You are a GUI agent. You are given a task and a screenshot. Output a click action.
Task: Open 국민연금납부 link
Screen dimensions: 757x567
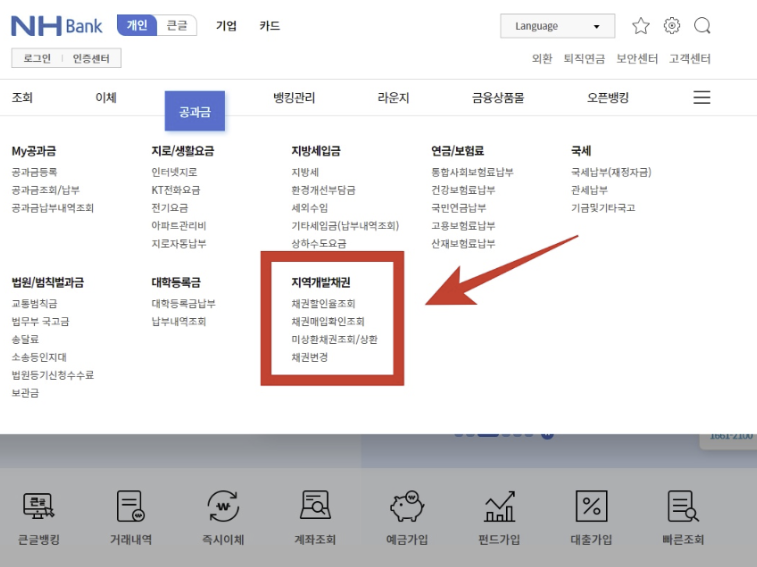[x=459, y=208]
